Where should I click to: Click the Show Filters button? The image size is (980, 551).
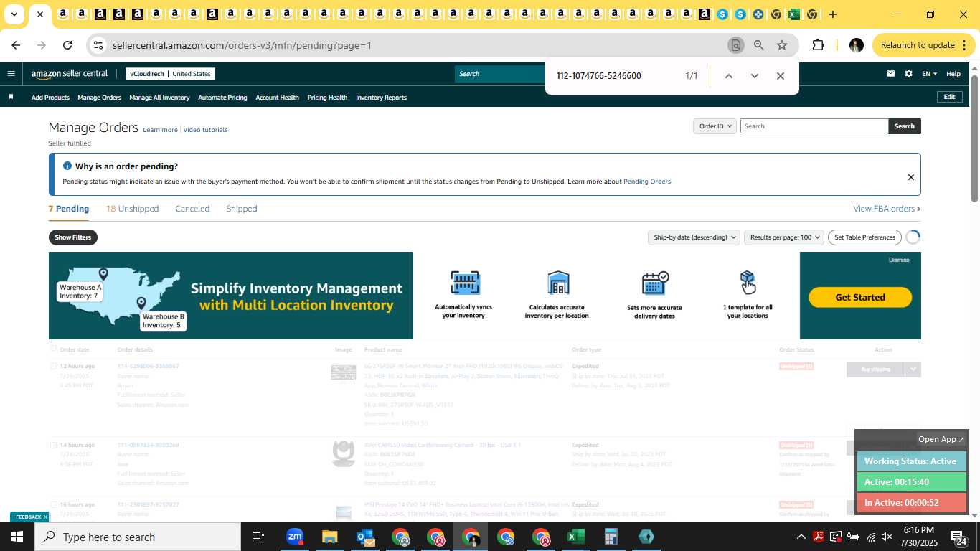(x=73, y=237)
